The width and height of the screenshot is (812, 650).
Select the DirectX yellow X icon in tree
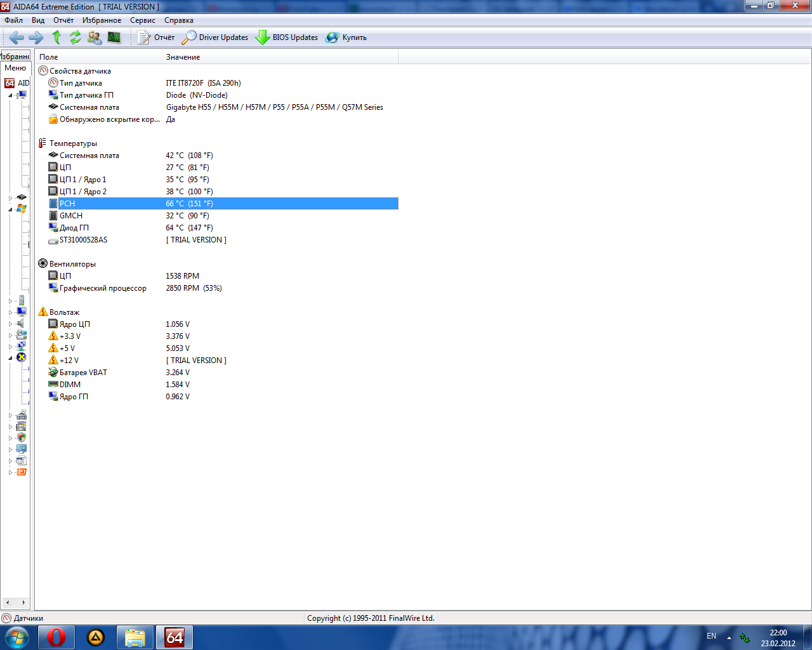point(22,357)
